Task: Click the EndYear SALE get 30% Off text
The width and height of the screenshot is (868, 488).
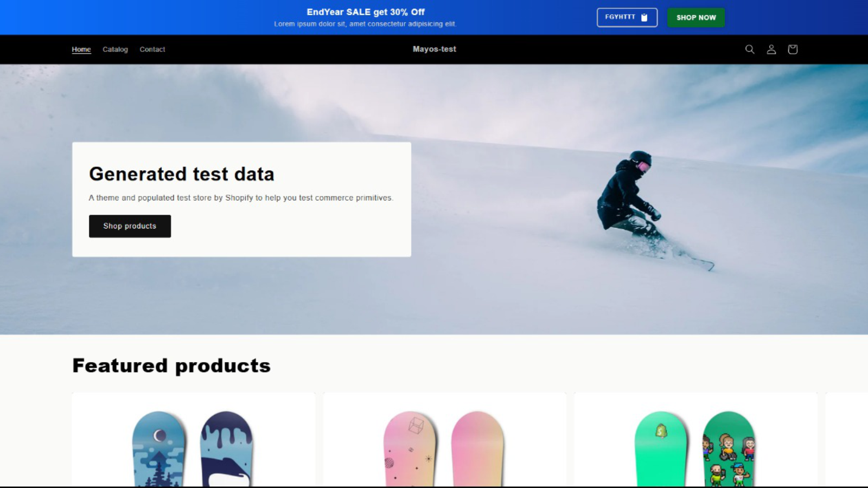Action: click(366, 12)
